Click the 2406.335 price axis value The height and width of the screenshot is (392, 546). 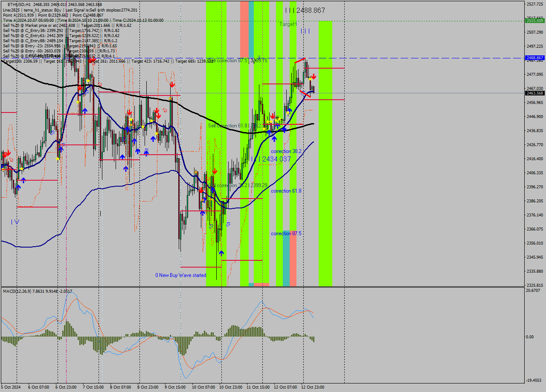click(x=535, y=173)
